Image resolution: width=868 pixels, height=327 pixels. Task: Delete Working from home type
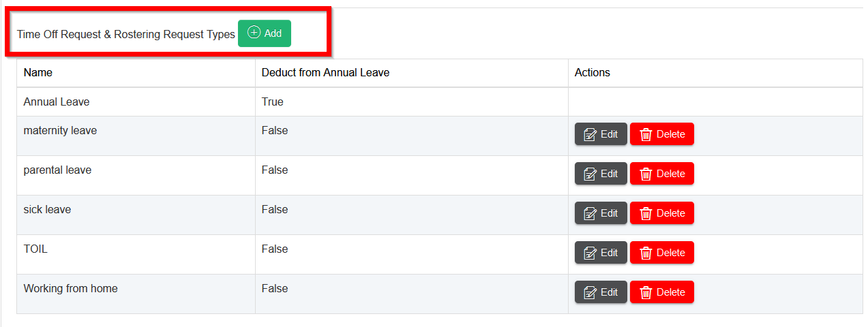click(661, 292)
